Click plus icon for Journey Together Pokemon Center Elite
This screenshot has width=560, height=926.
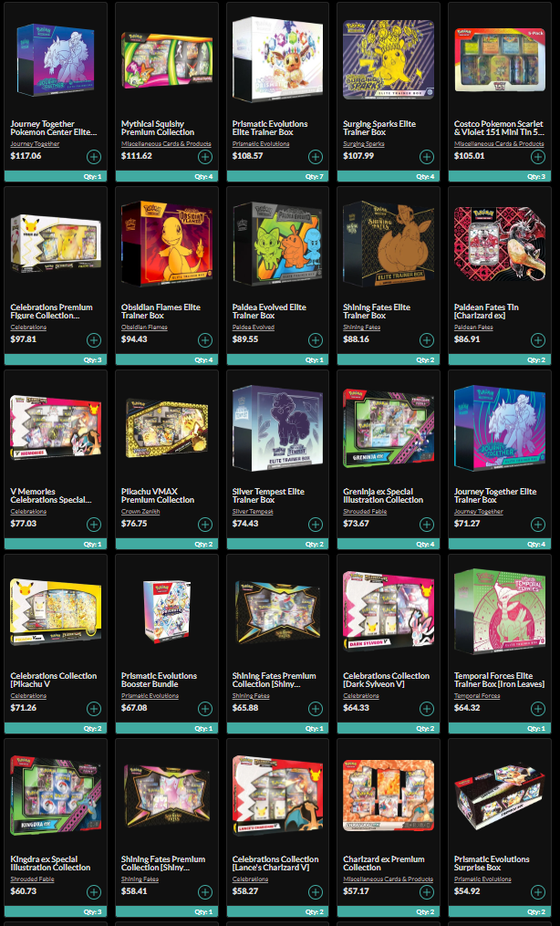click(x=94, y=157)
